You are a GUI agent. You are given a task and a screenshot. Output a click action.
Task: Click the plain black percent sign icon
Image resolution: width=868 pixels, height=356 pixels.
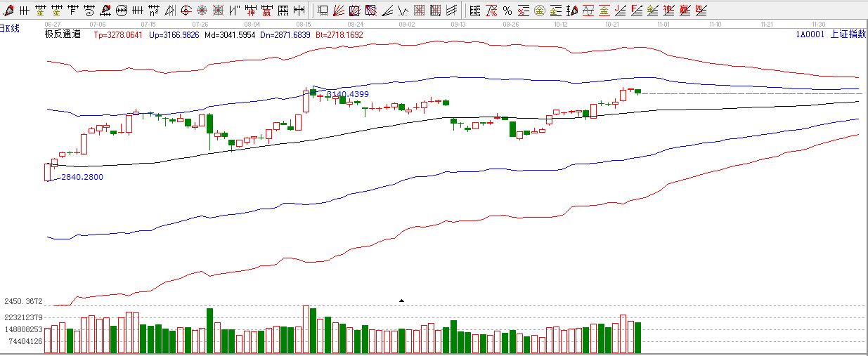[x=507, y=11]
